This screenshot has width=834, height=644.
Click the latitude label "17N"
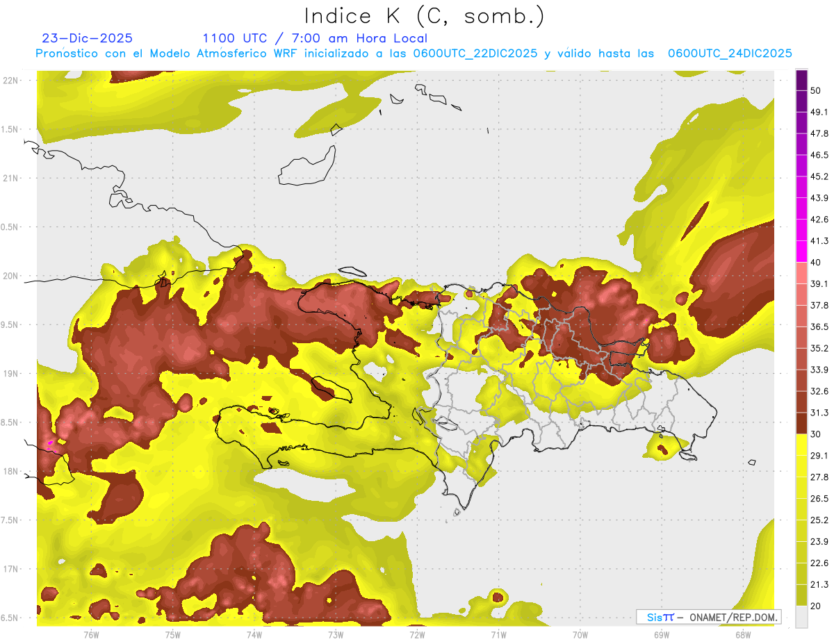(10, 570)
